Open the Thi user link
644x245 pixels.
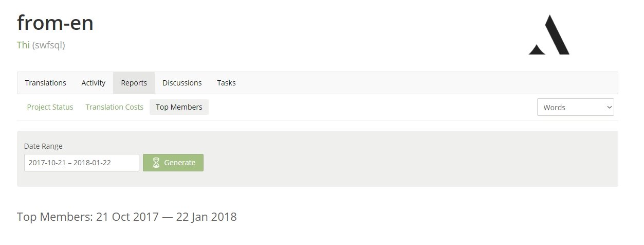point(23,45)
